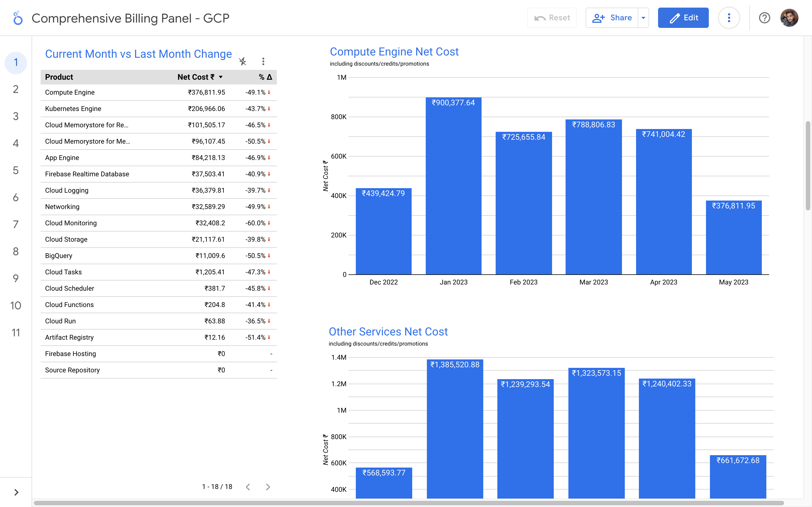
Task: Expand the page navigation sidebar chevron
Action: tap(16, 492)
